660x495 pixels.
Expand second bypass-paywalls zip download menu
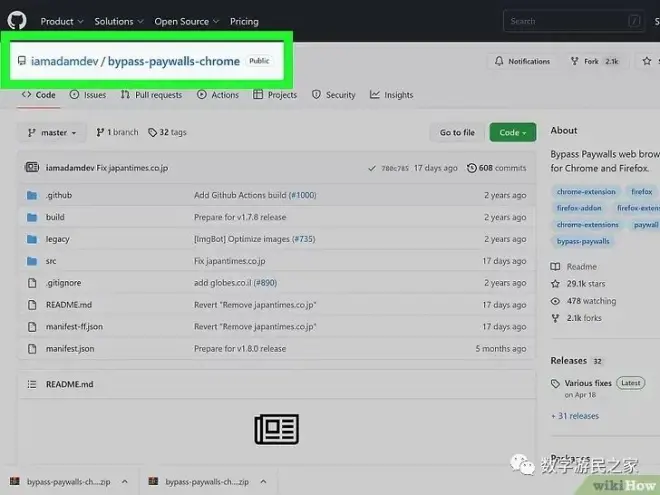263,481
